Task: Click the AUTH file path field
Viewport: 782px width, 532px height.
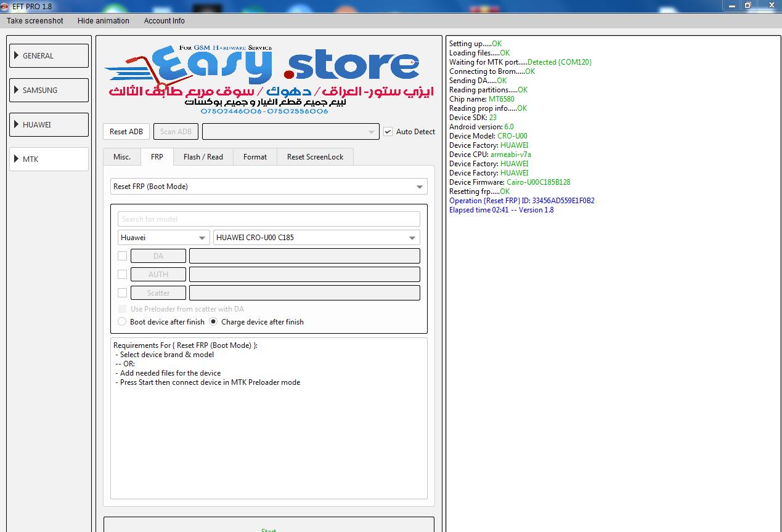Action: pyautogui.click(x=304, y=275)
